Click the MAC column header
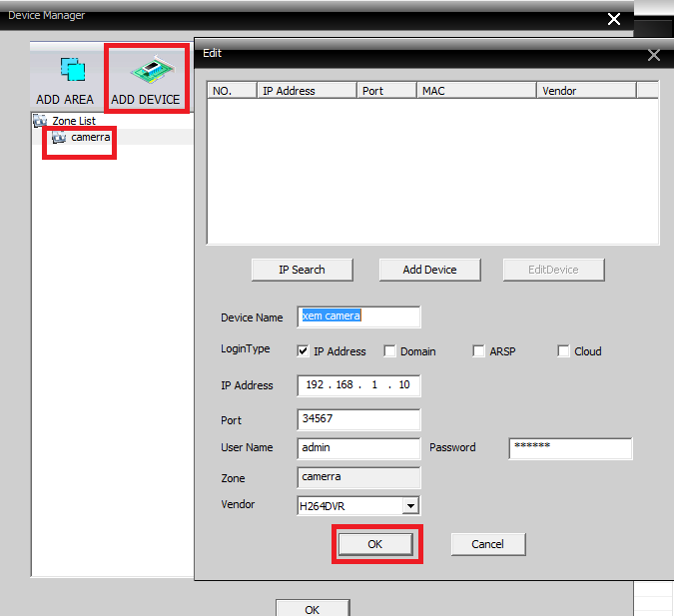 point(475,91)
